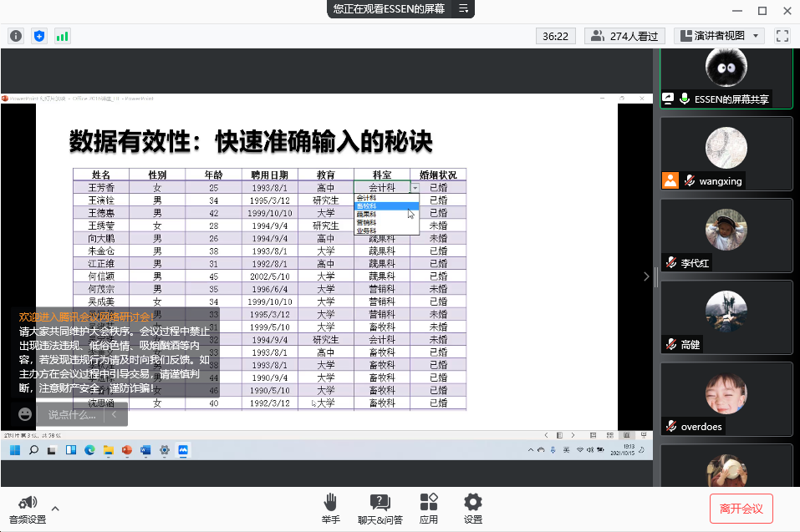
Task: Open the 演讲者视图 view dropdown
Action: pos(720,36)
